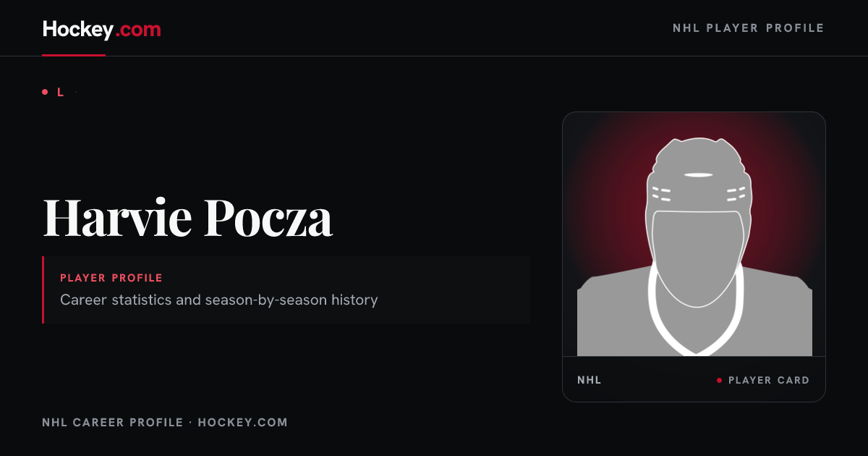Click the helmet visor vent slot

click(698, 175)
